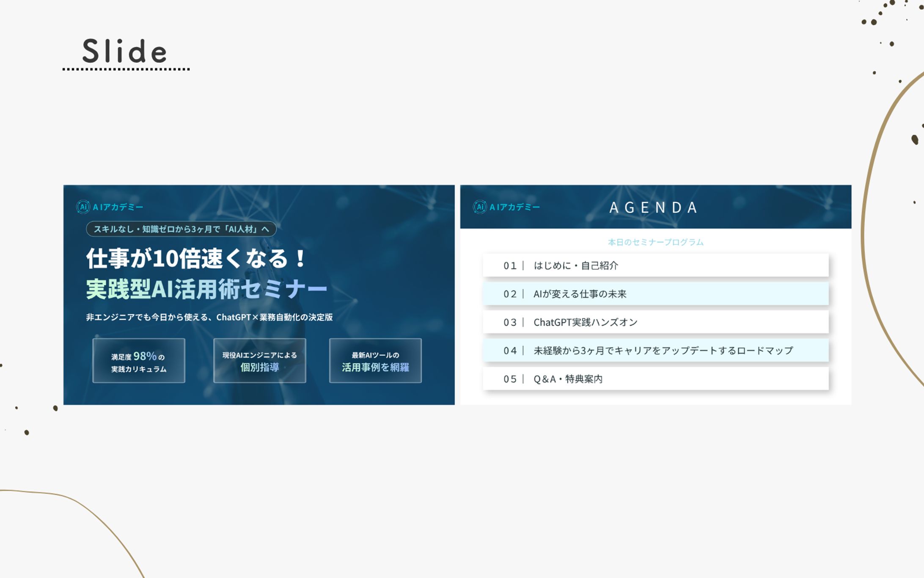This screenshot has width=924, height=578.
Task: Click the AIアカデミー label on the title slide
Action: coord(118,207)
